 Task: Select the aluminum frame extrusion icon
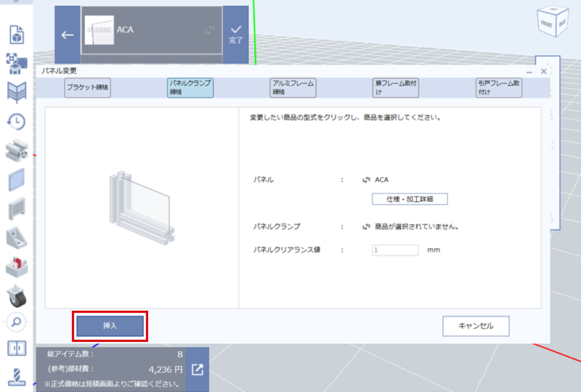pos(16,150)
